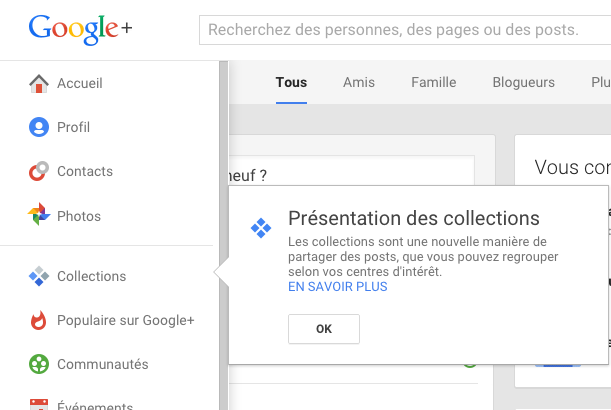
Task: Focus the search field for people and pages
Action: tap(405, 30)
